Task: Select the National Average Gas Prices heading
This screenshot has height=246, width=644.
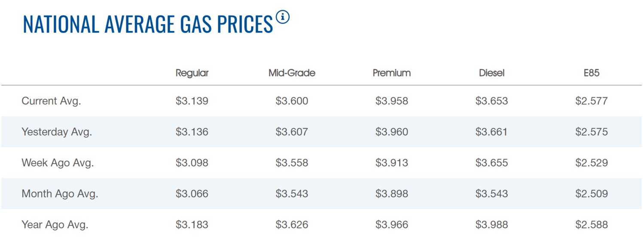Action: 148,24
